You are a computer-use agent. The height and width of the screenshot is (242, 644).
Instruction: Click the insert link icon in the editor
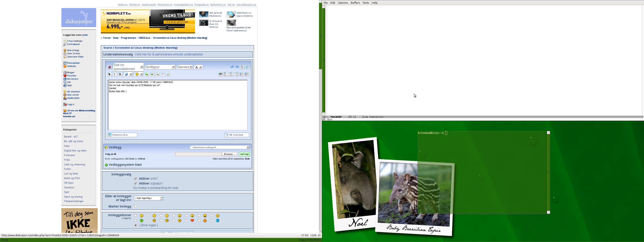coord(147,74)
